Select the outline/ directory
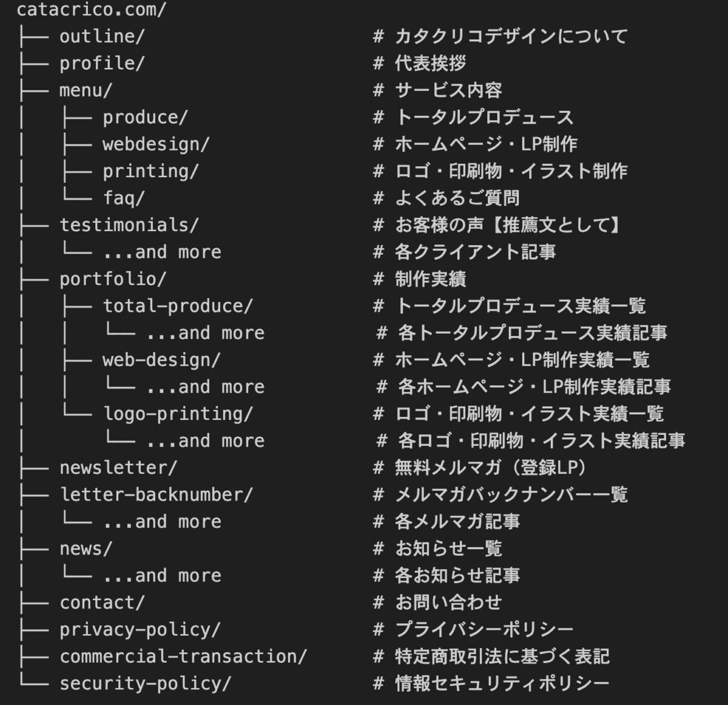Viewport: 728px width, 705px height. tap(102, 36)
